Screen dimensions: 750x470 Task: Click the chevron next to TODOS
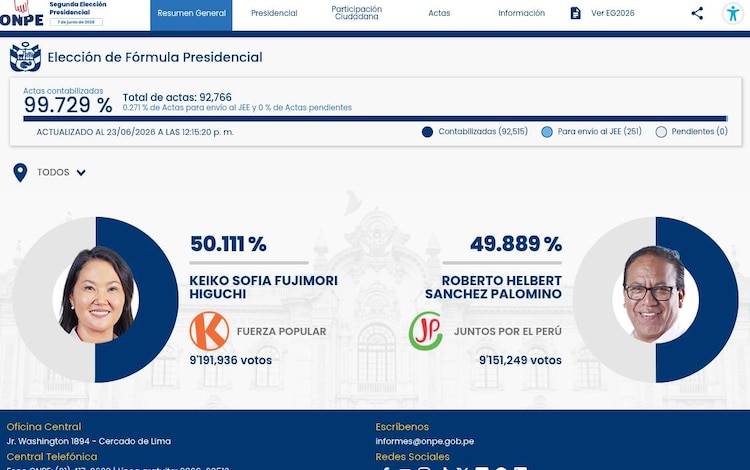[x=81, y=173]
